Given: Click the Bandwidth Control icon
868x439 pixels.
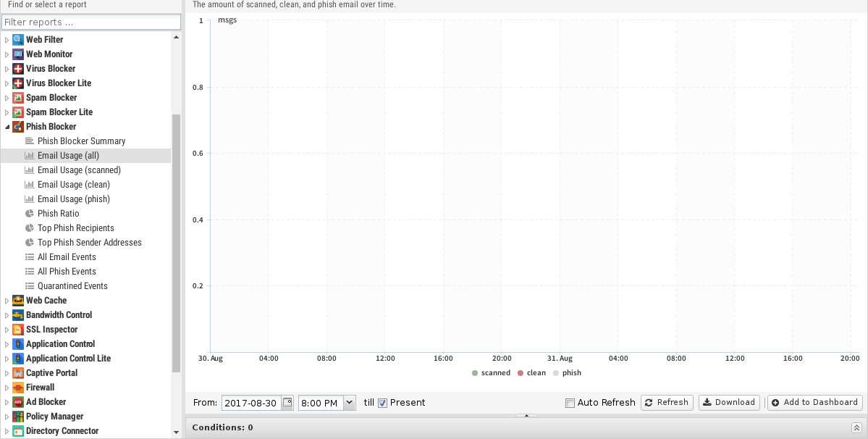Looking at the screenshot, I should [x=18, y=315].
